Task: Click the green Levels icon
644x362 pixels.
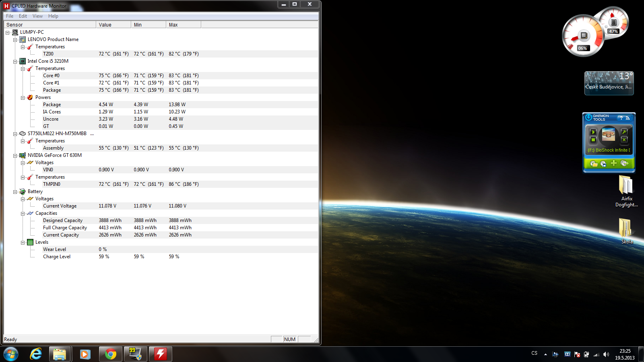Action: [30, 242]
